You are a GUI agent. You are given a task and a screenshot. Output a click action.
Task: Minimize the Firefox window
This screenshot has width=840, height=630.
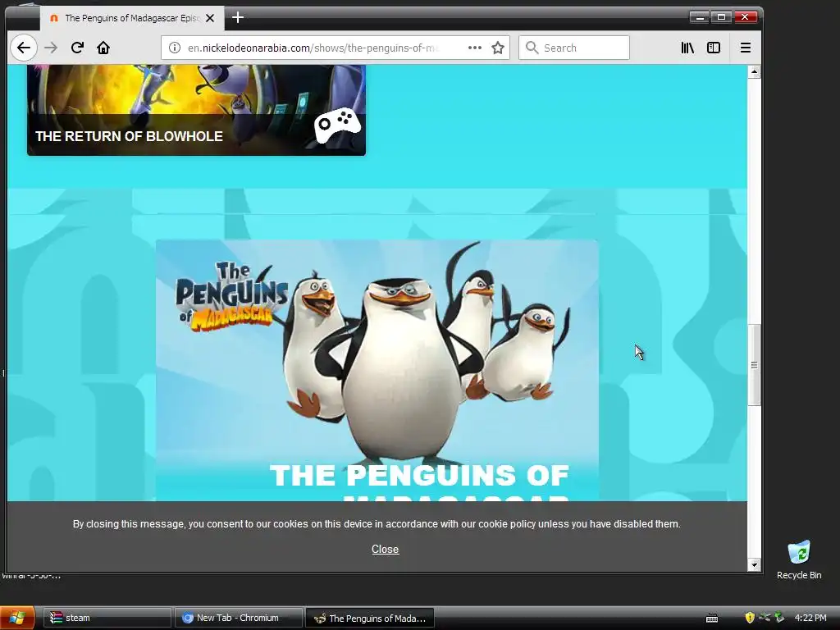coord(699,17)
